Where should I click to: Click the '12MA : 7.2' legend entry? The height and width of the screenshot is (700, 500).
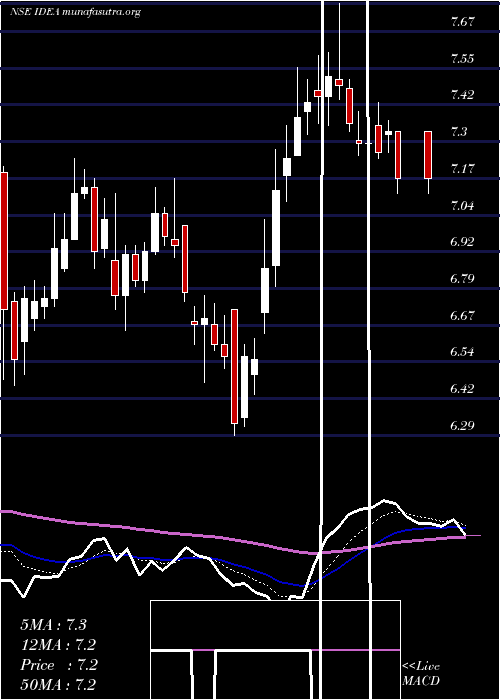pos(58,645)
